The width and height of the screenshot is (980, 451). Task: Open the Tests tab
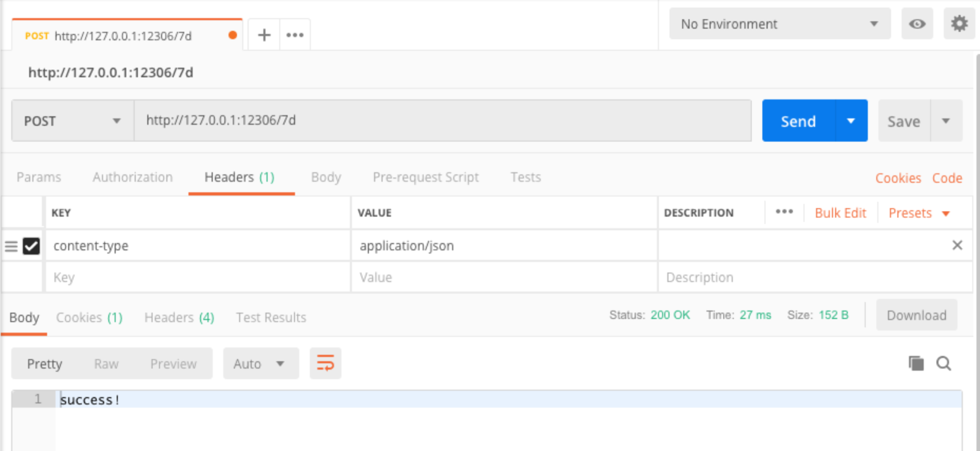526,177
